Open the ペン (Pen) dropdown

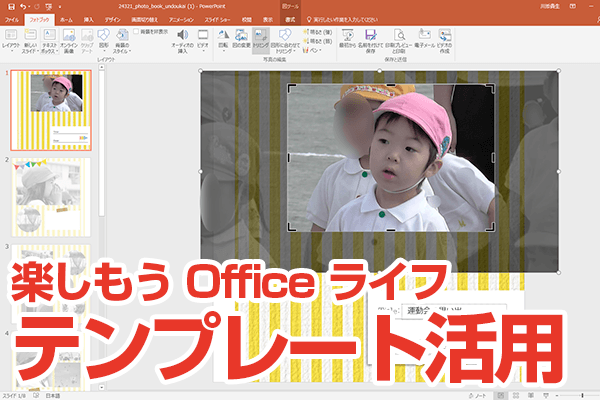click(x=312, y=50)
